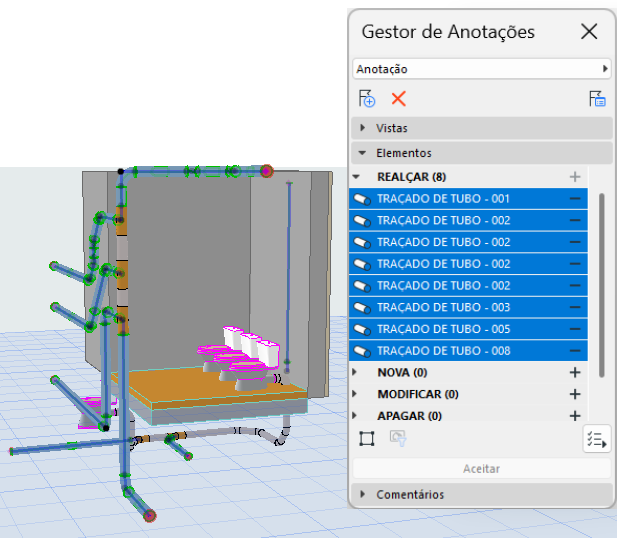Viewport: 617px width, 538px height.
Task: Select row TRAÇADO DE TUBO - 005
Action: pyautogui.click(x=468, y=329)
